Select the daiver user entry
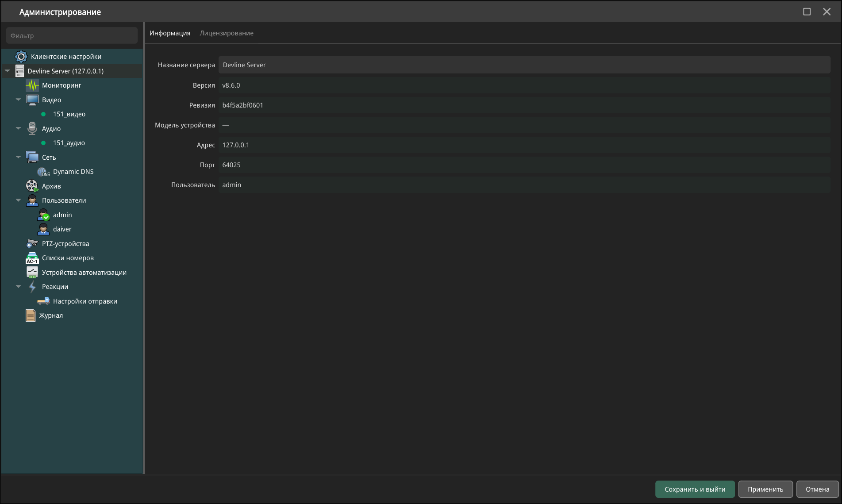842x504 pixels. point(62,229)
